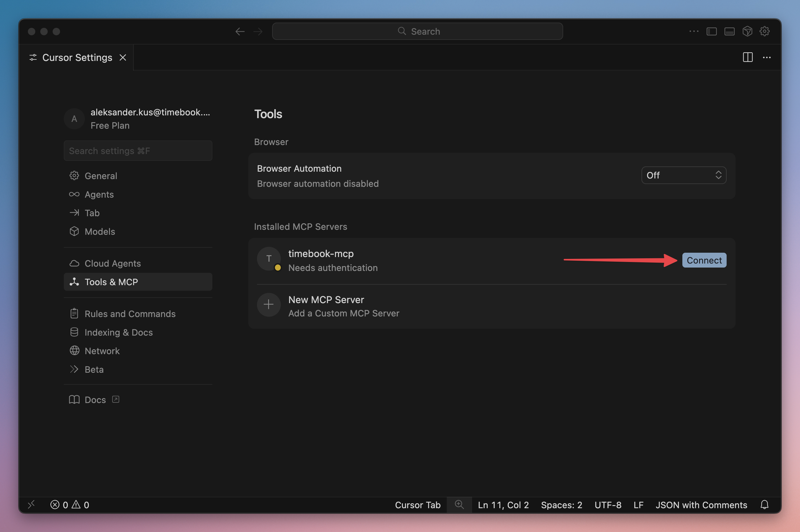Close the Cursor Settings tab
Viewport: 800px width, 532px height.
tap(123, 58)
